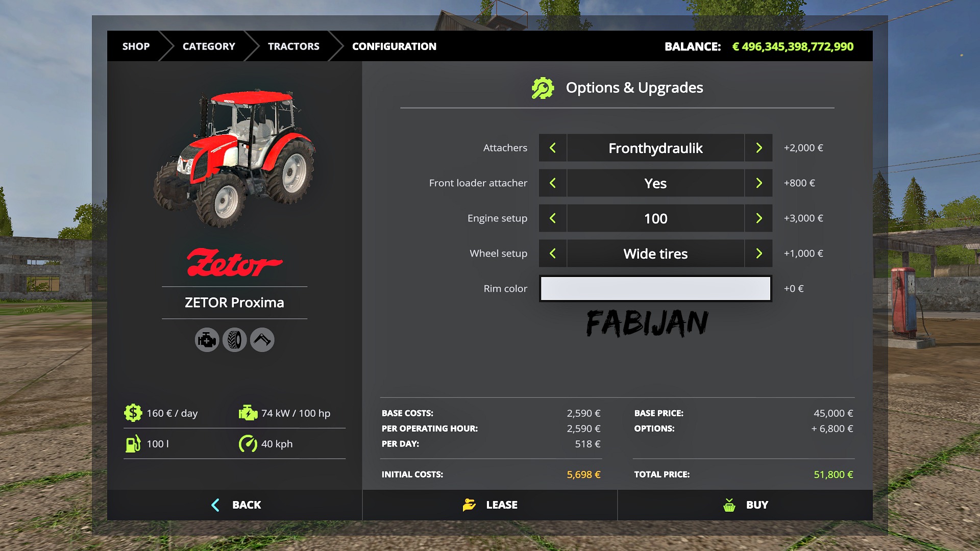This screenshot has height=551, width=980.
Task: Click the total price 51,800 €
Action: [x=834, y=474]
